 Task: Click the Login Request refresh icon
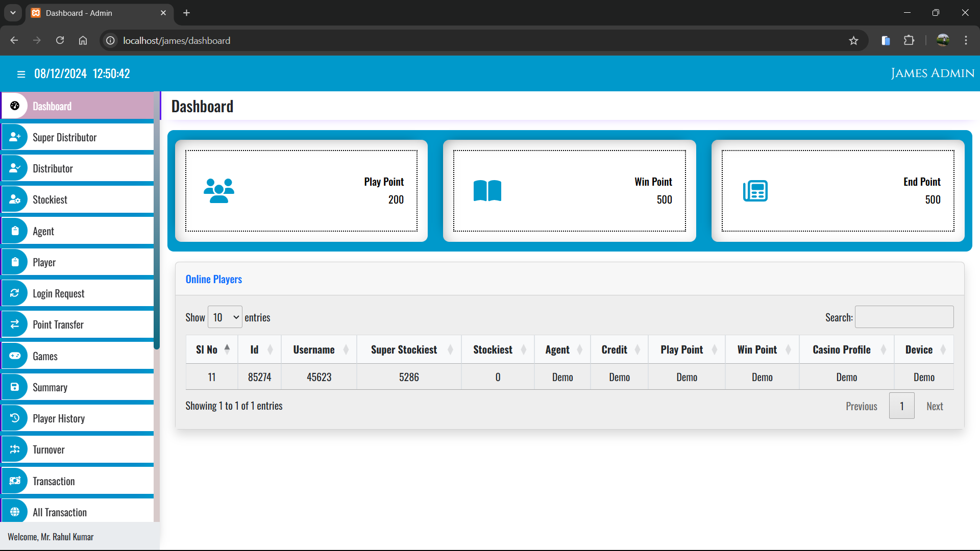click(15, 293)
